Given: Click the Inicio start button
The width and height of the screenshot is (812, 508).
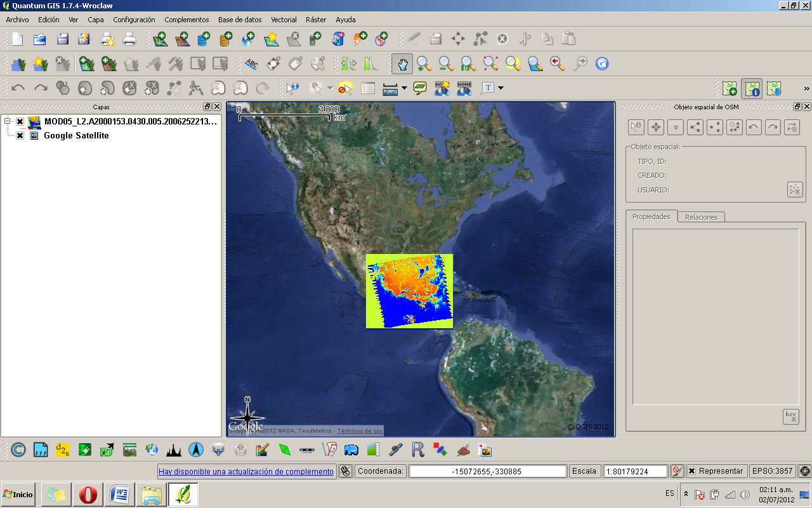Looking at the screenshot, I should (x=18, y=494).
